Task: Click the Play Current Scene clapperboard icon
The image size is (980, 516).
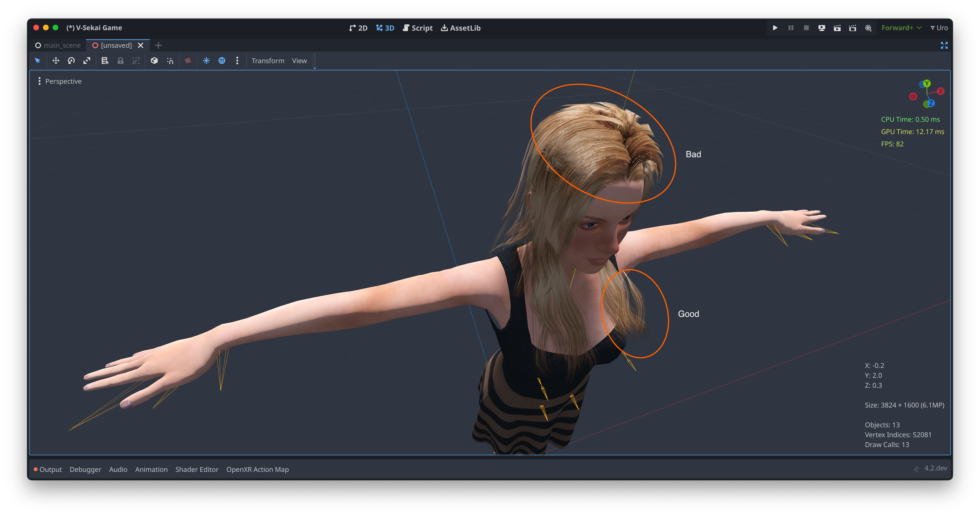Action: pyautogui.click(x=837, y=28)
